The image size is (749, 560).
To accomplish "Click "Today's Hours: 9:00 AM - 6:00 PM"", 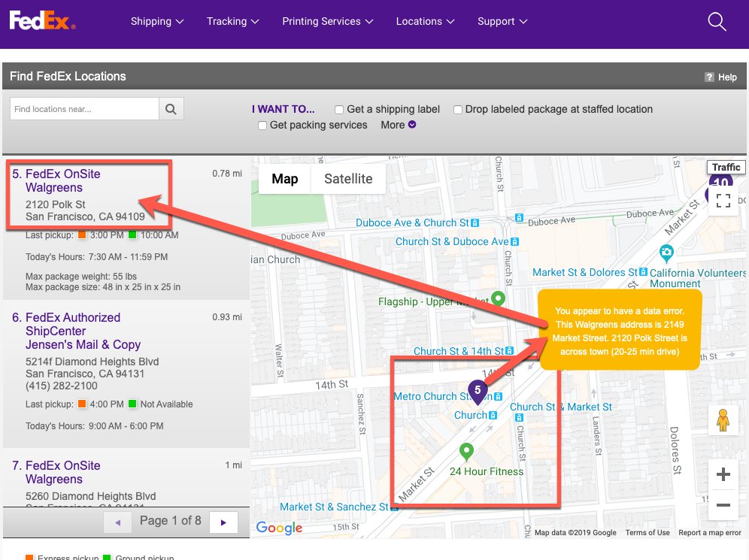I will coord(95,426).
